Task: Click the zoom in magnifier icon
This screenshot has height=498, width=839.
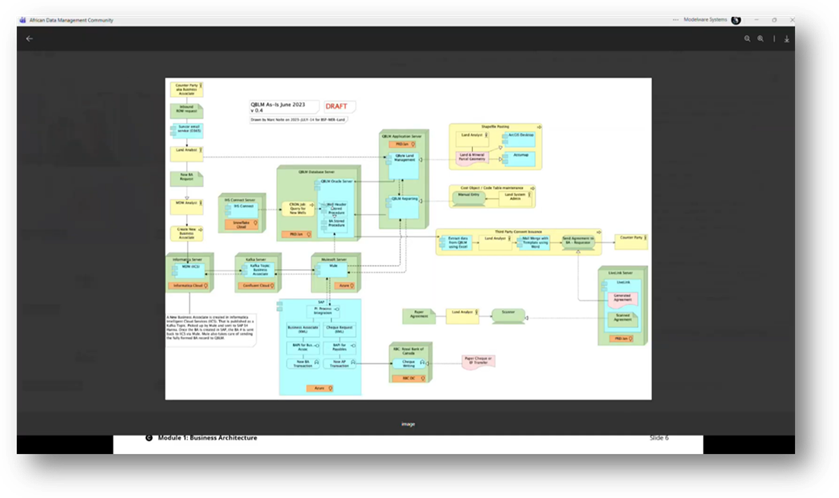Action: (x=760, y=39)
